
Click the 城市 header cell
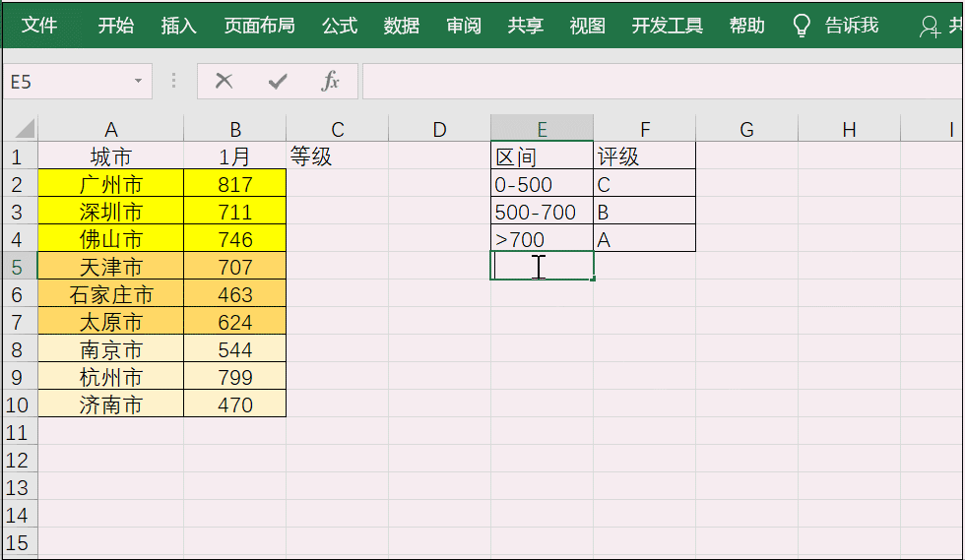tap(110, 156)
